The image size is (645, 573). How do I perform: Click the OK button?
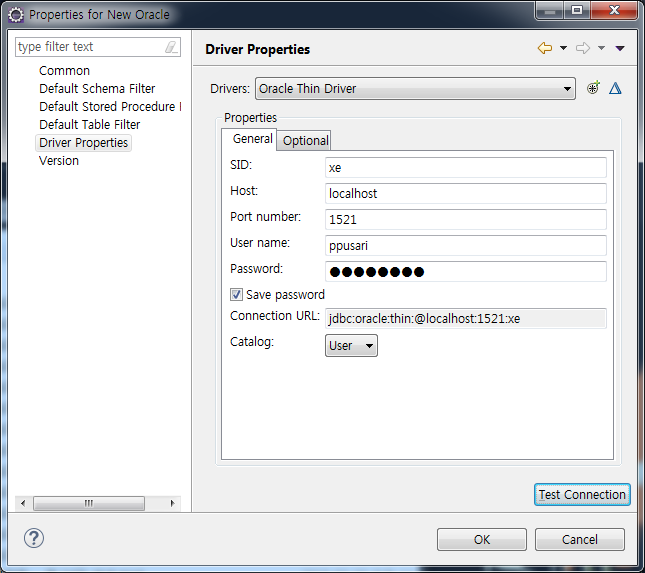pyautogui.click(x=482, y=539)
